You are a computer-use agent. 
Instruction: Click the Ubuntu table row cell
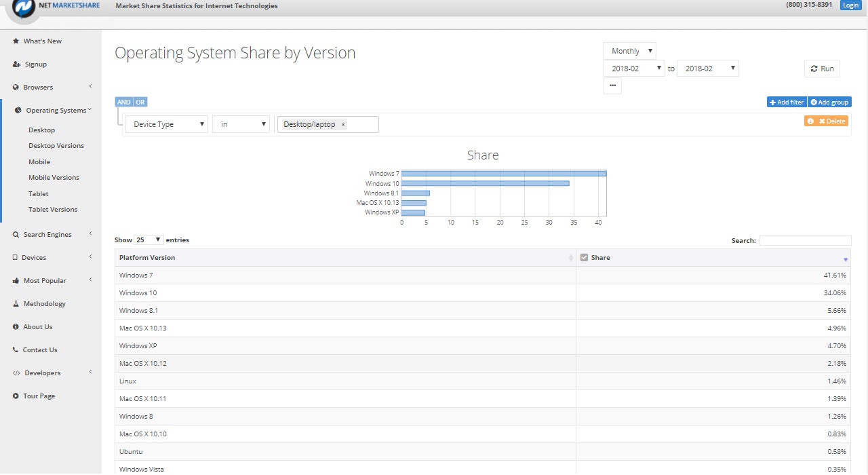click(345, 452)
